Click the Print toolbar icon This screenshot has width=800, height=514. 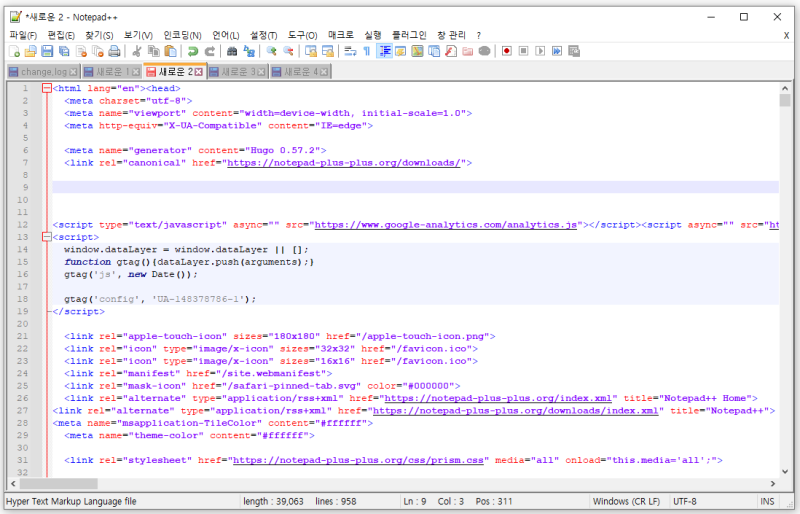coord(114,51)
